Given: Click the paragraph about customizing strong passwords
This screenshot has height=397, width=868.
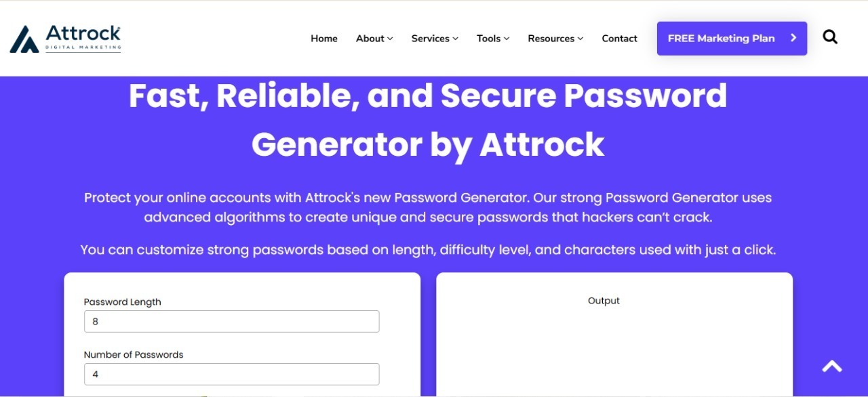Looking at the screenshot, I should pyautogui.click(x=428, y=250).
